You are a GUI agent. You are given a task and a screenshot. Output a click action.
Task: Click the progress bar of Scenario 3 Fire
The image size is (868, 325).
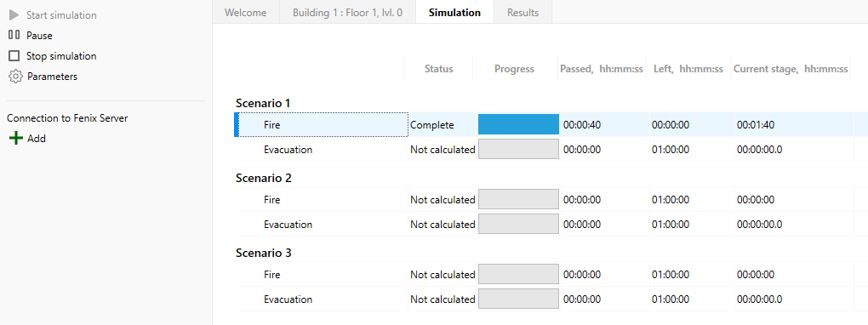[x=519, y=274]
